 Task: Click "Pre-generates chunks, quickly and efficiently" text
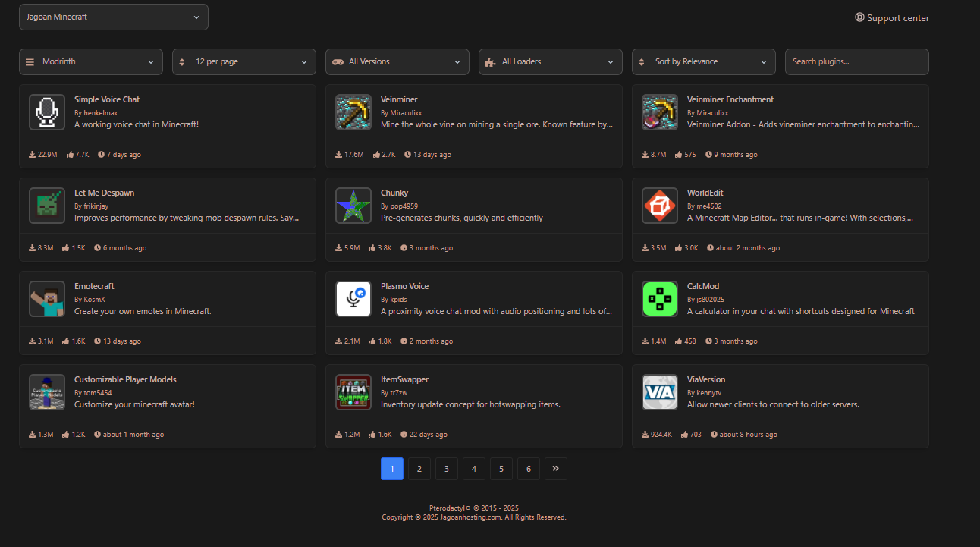coord(462,218)
